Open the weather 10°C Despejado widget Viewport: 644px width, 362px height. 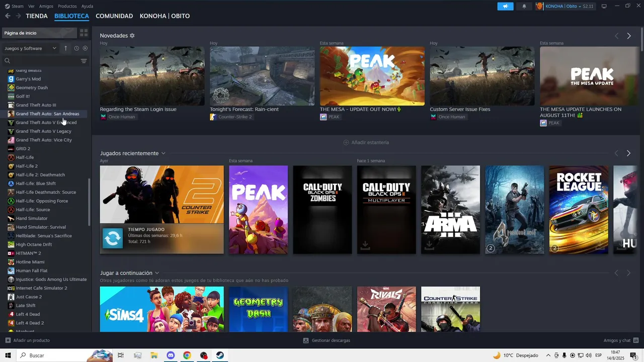(x=516, y=355)
